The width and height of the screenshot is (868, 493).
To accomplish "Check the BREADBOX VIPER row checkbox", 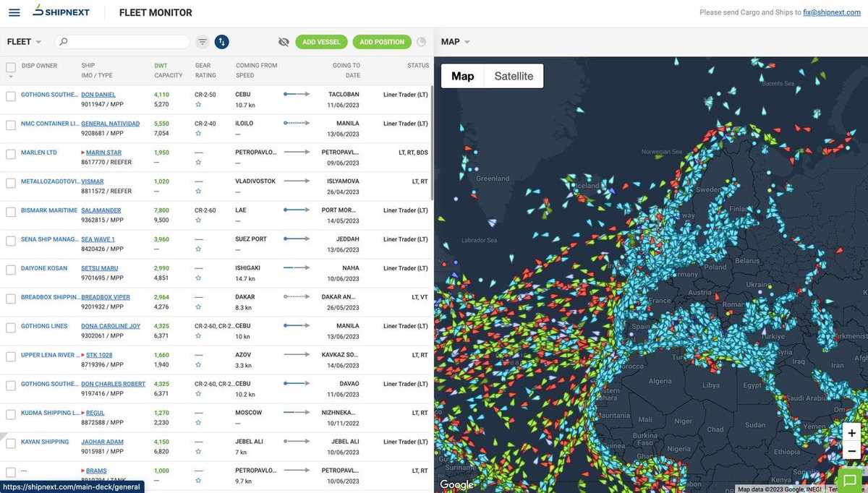I will tap(11, 299).
